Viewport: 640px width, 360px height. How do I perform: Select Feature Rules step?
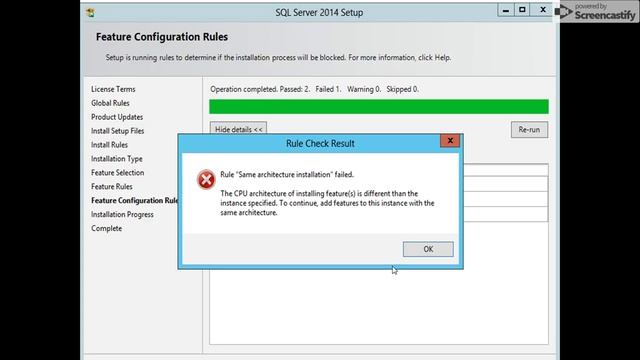tap(112, 187)
